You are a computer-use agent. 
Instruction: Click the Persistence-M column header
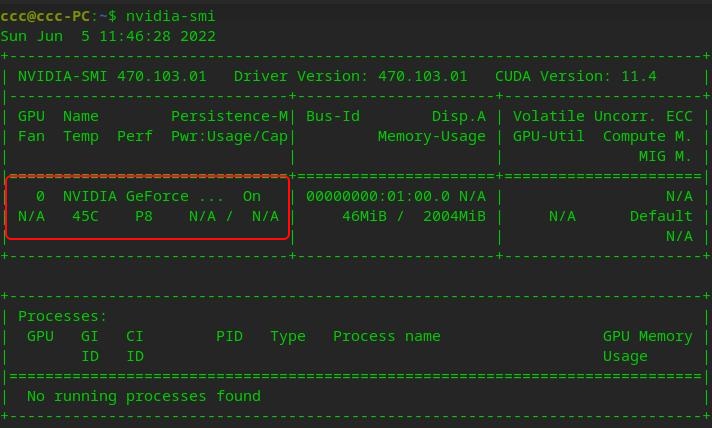pyautogui.click(x=229, y=116)
